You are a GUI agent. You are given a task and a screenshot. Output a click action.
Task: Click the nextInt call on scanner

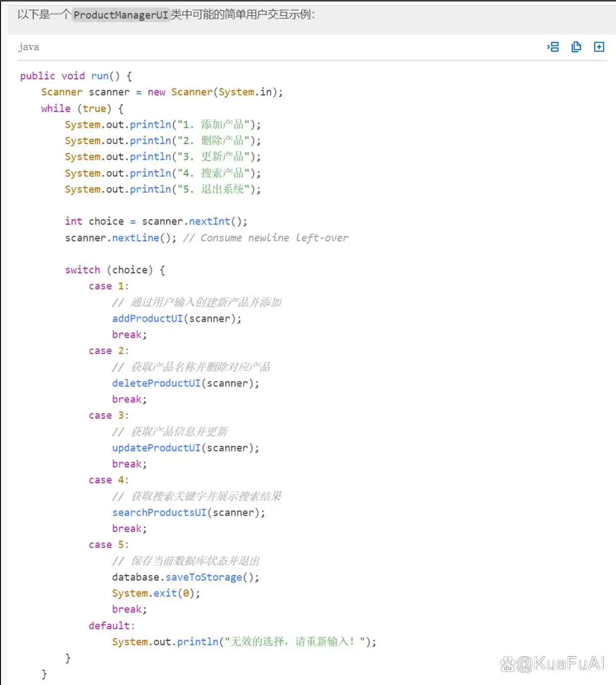(209, 221)
